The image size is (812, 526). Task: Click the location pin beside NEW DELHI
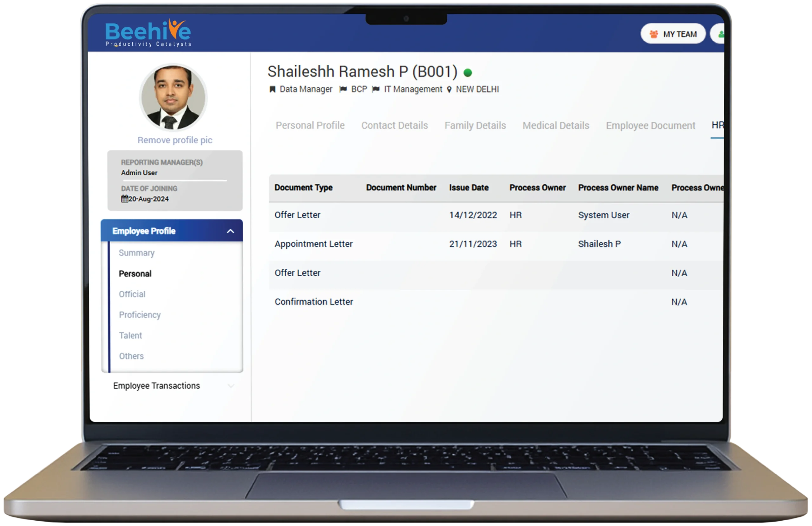coord(449,89)
